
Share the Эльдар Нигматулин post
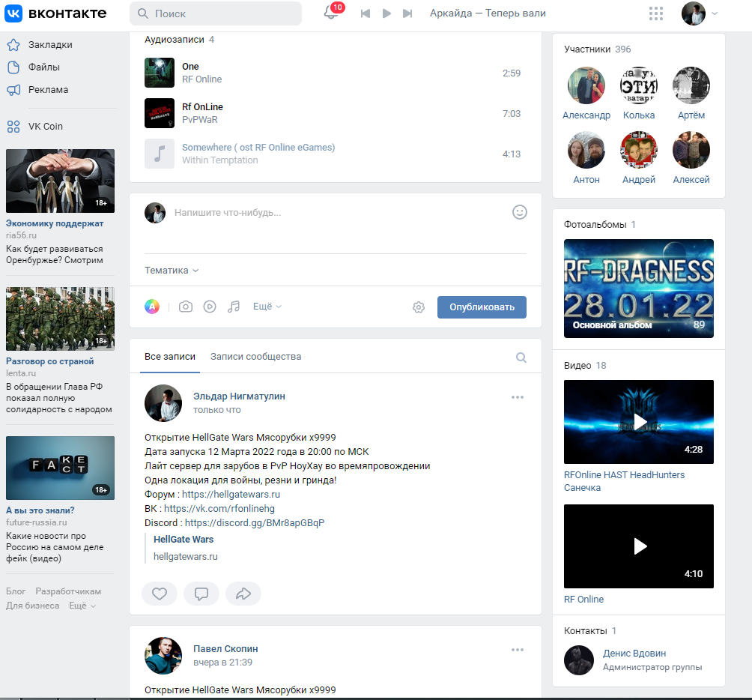pyautogui.click(x=243, y=594)
